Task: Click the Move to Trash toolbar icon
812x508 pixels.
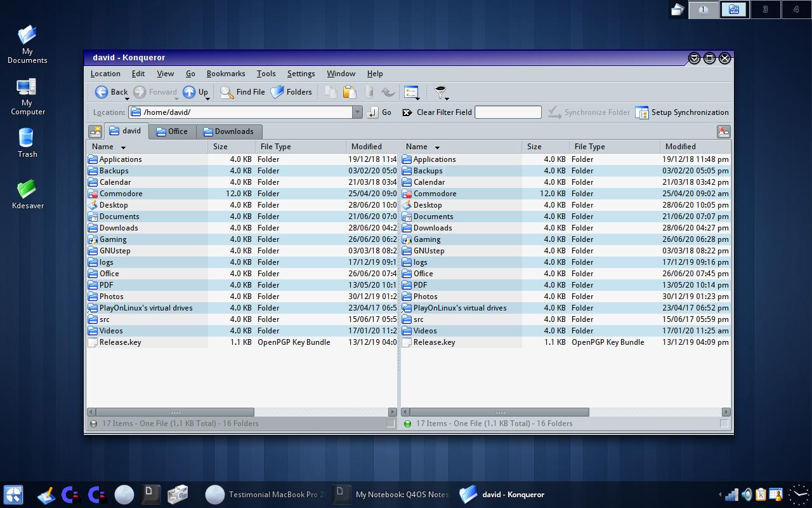Action: pos(369,92)
